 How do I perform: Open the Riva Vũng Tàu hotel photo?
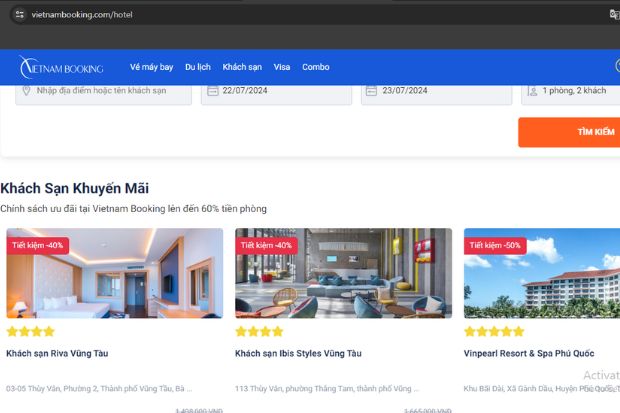pos(115,273)
